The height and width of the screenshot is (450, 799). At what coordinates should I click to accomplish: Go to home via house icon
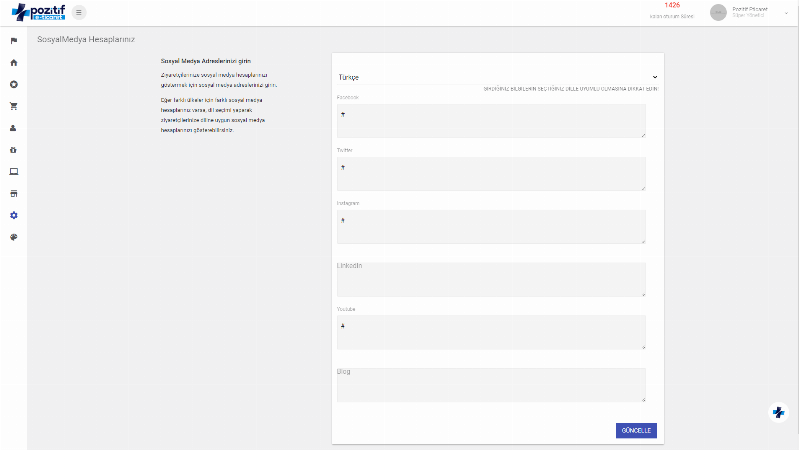pyautogui.click(x=14, y=63)
